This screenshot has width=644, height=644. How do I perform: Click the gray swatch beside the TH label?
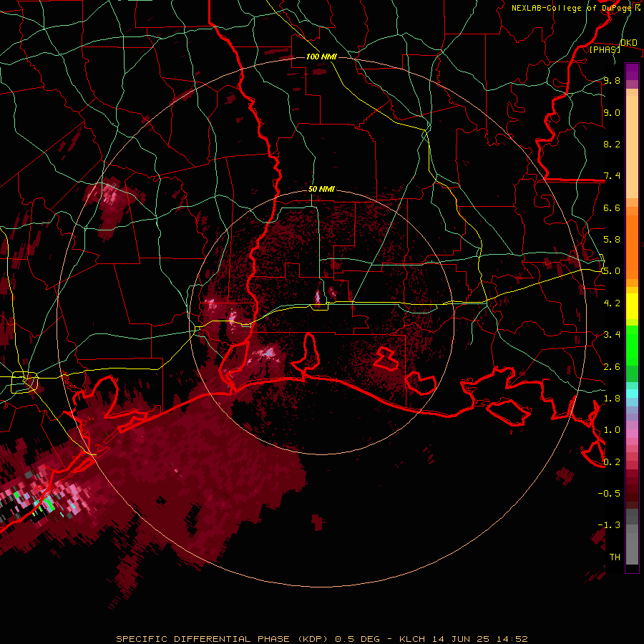coord(632,549)
